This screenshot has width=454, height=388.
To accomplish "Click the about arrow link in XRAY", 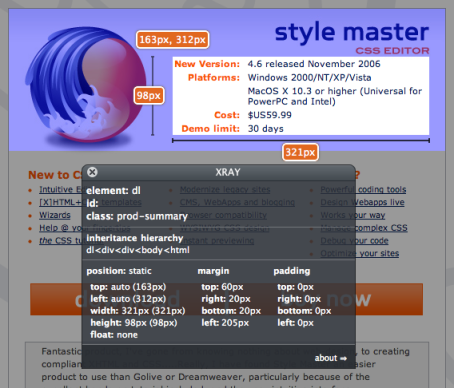I will [331, 358].
